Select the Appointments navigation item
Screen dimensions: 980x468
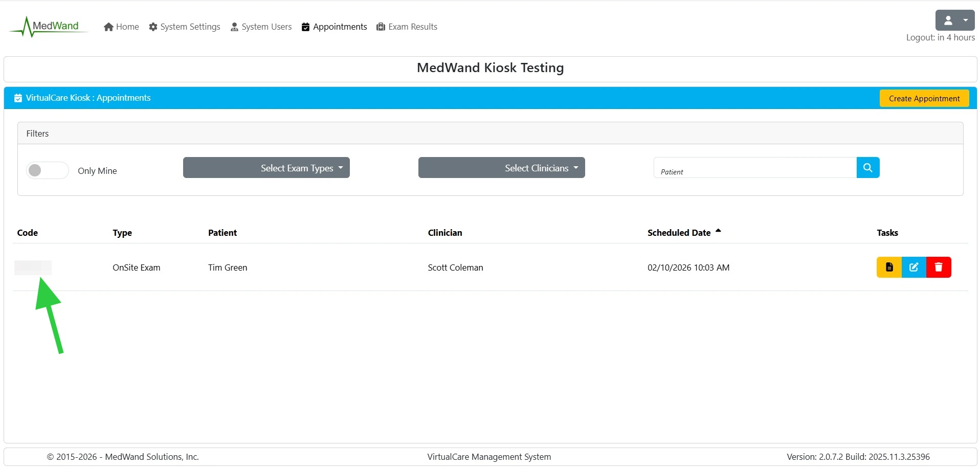(335, 27)
